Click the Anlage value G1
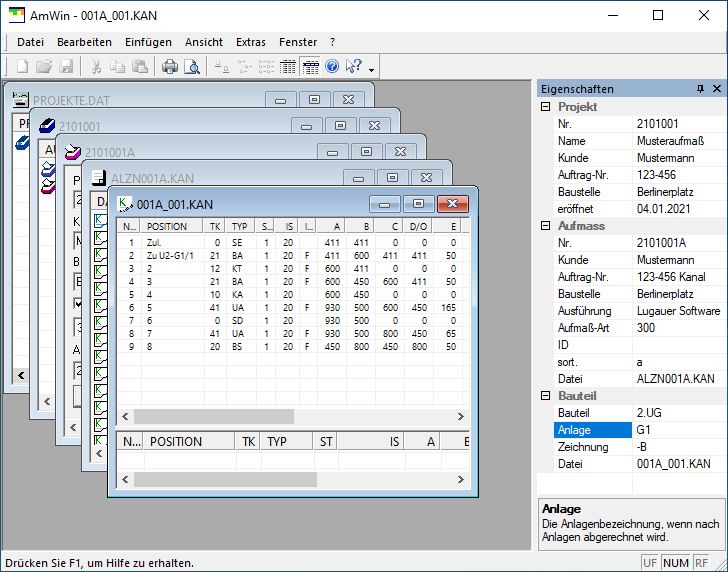Image resolution: width=728 pixels, height=572 pixels. click(643, 429)
